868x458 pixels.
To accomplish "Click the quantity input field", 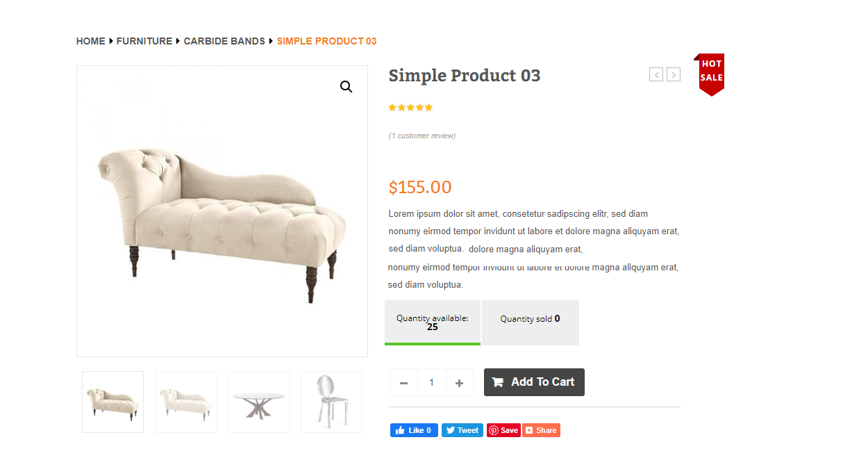I will click(431, 382).
